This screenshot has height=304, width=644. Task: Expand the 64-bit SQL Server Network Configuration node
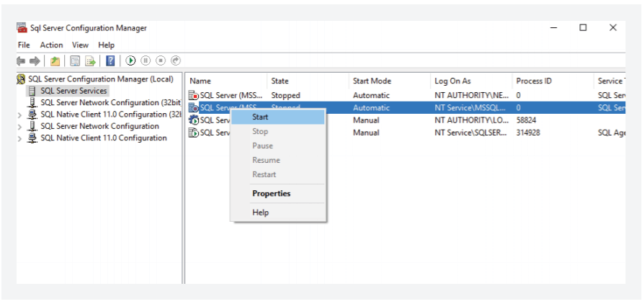tap(19, 128)
